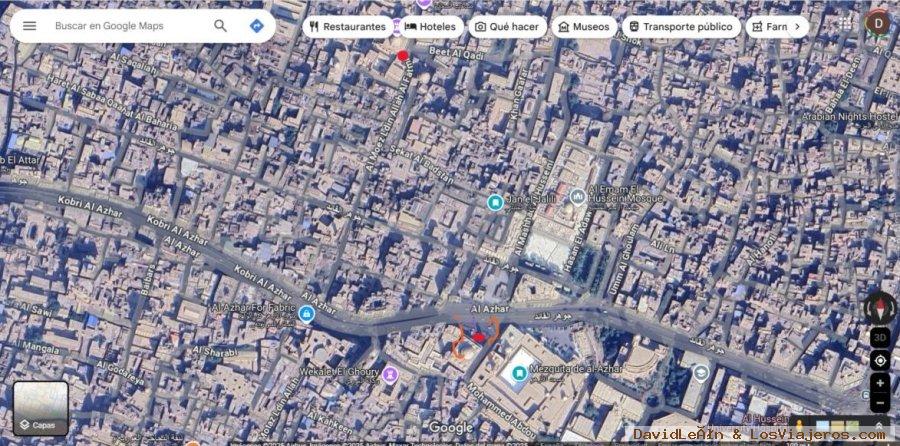This screenshot has width=900, height=446.
Task: Open the hamburger main menu
Action: tap(29, 26)
